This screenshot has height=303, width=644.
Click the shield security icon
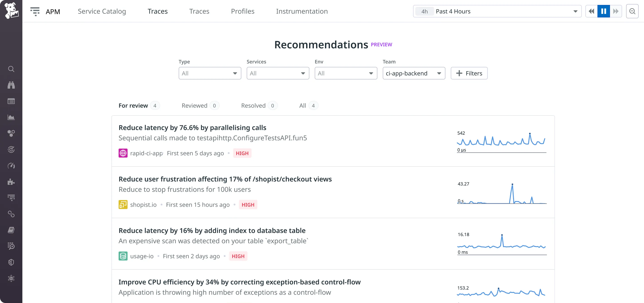(11, 262)
